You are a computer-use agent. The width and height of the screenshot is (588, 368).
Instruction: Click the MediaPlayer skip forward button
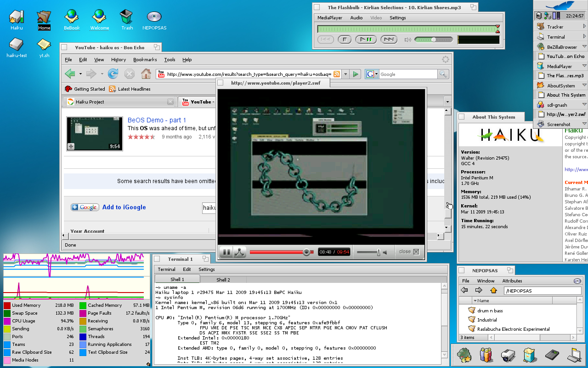[389, 40]
